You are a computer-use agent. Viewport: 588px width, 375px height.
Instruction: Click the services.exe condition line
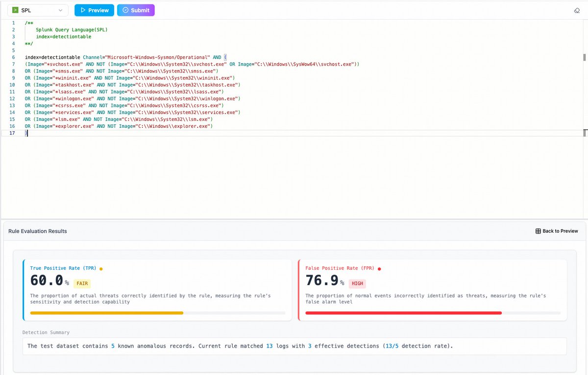point(132,112)
